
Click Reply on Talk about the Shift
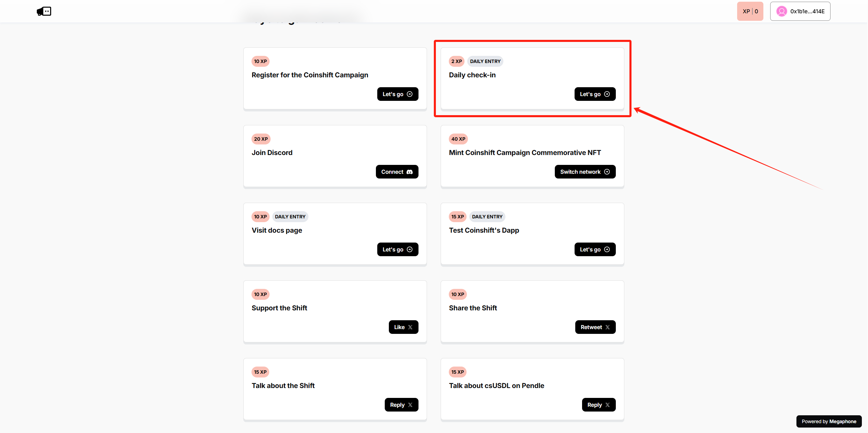[x=401, y=405]
